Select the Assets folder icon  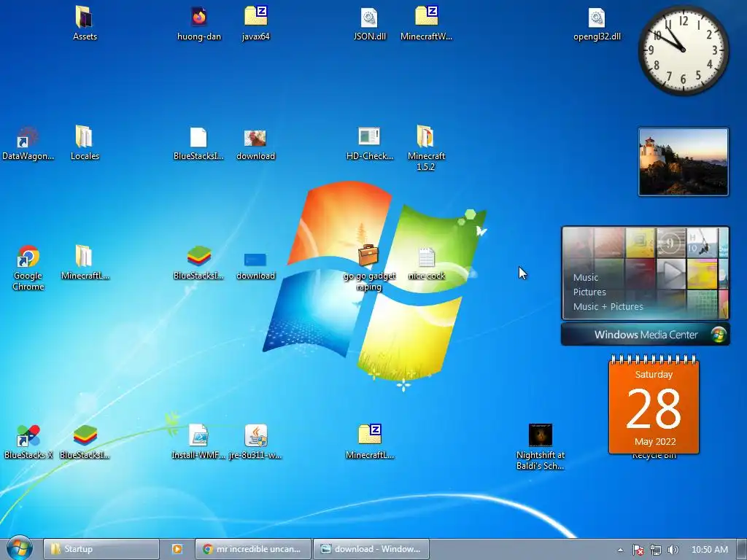[85, 17]
